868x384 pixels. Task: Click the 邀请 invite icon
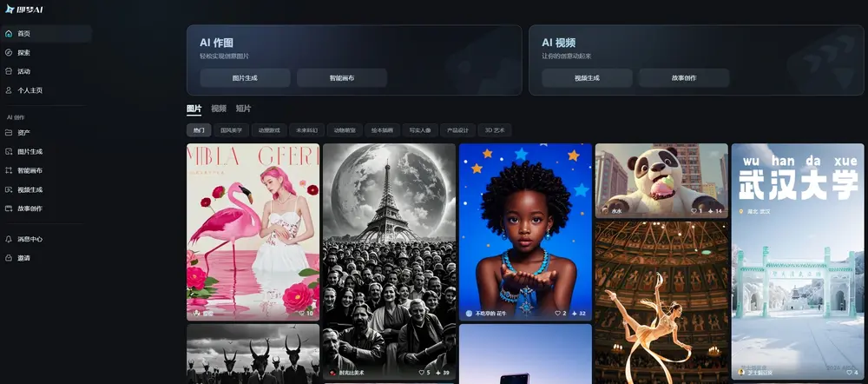pyautogui.click(x=9, y=258)
